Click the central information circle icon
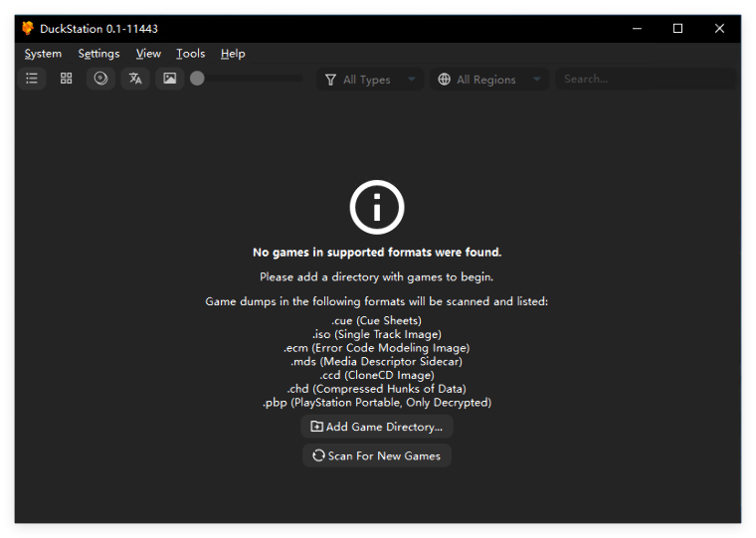Viewport: 756px width, 538px height. click(377, 207)
